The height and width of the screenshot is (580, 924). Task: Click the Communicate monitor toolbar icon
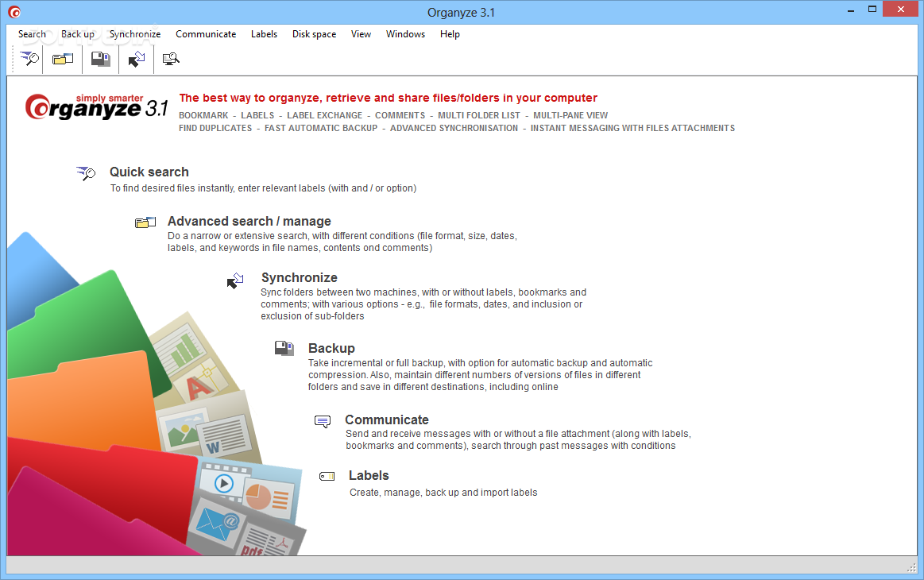[171, 58]
